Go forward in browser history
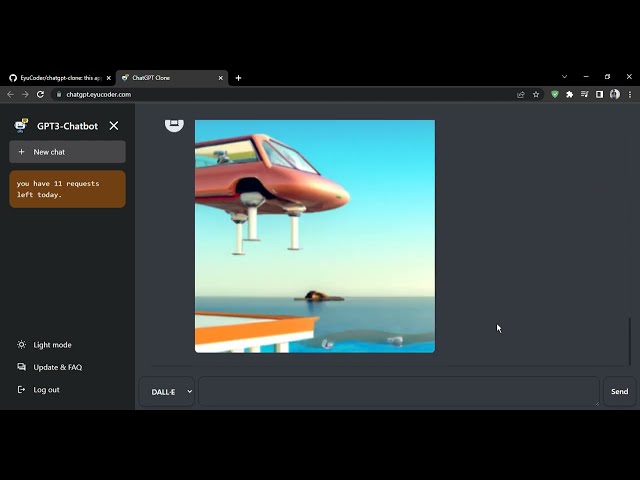Viewport: 640px width, 480px height. [x=25, y=94]
